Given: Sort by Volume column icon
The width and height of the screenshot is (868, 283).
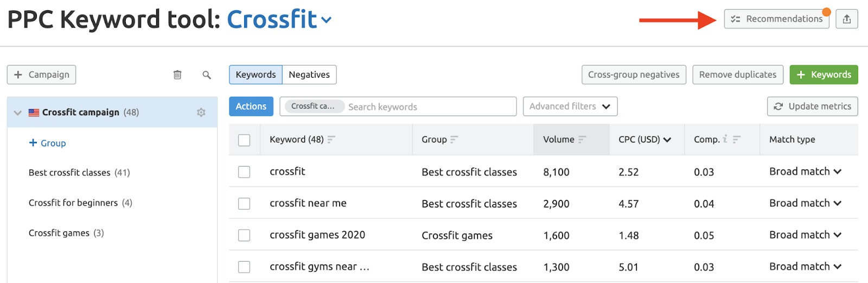Looking at the screenshot, I should 582,140.
